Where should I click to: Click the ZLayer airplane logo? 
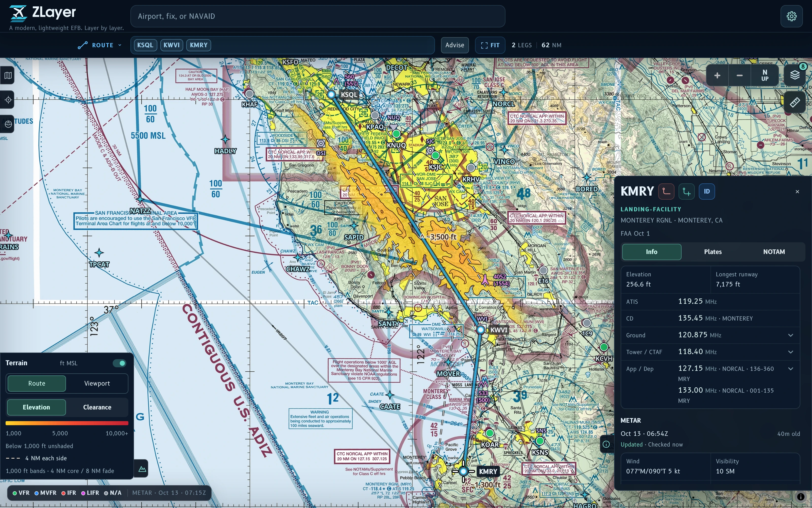click(x=19, y=13)
